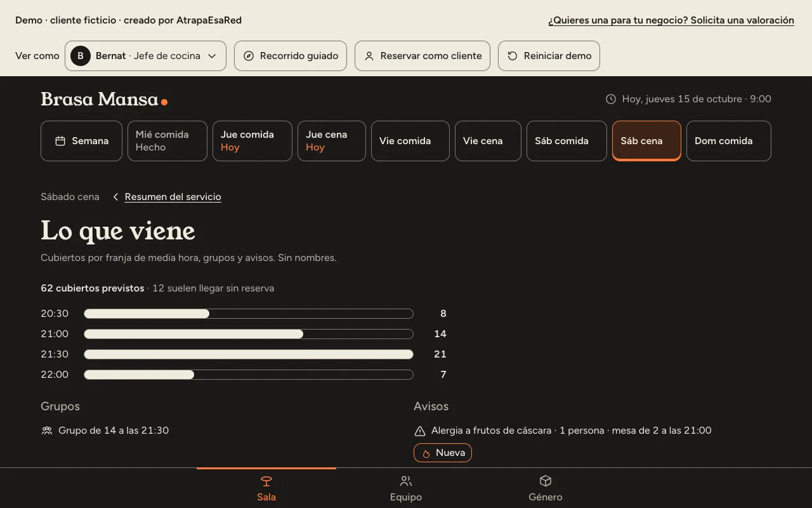Open the Vie comida service

pyautogui.click(x=410, y=141)
